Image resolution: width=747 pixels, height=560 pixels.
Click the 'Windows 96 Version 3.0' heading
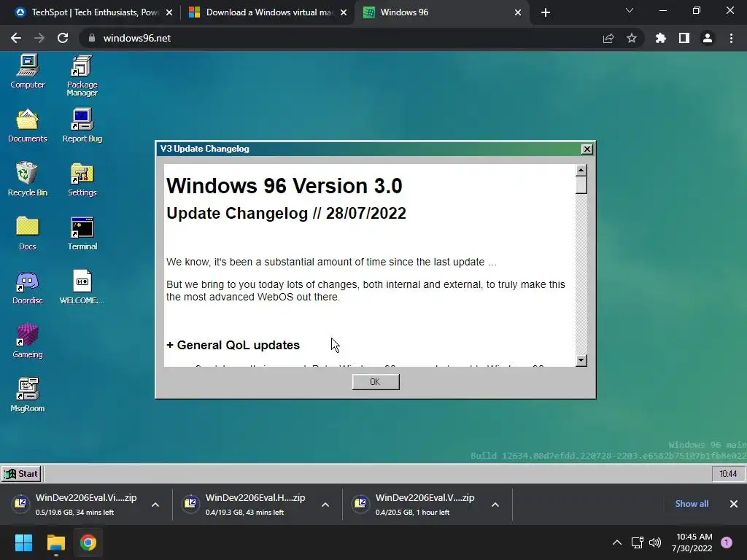(285, 186)
